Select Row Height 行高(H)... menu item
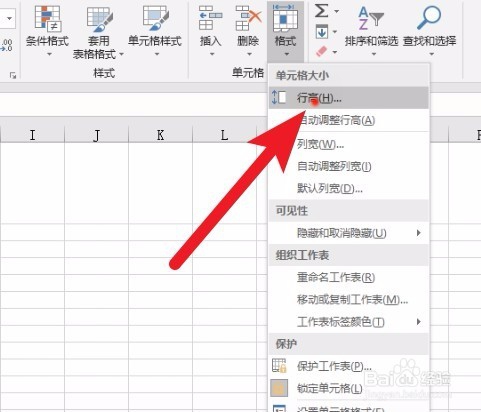This screenshot has height=412, width=481. (349, 98)
